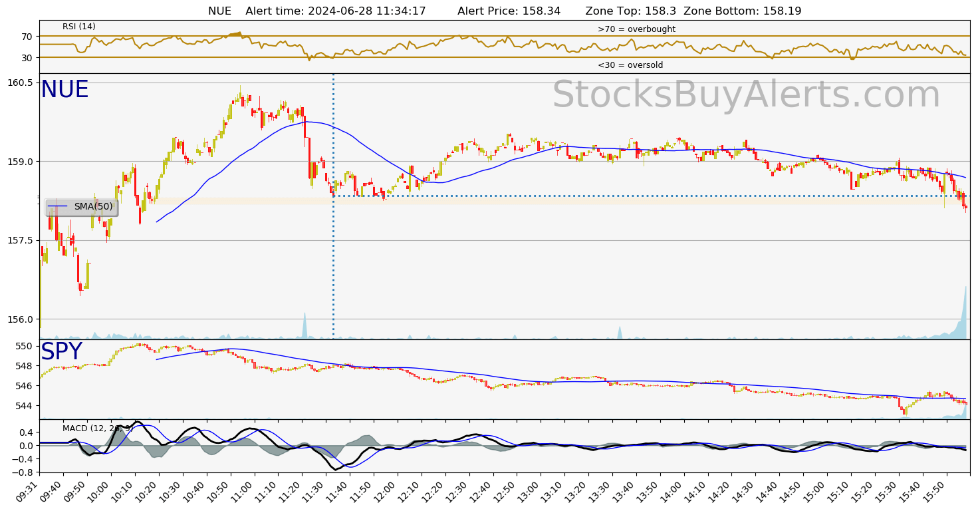Select the 'Alert time: 2024-06-28 11:34:17' title text
The width and height of the screenshot is (980, 511).
[336, 11]
